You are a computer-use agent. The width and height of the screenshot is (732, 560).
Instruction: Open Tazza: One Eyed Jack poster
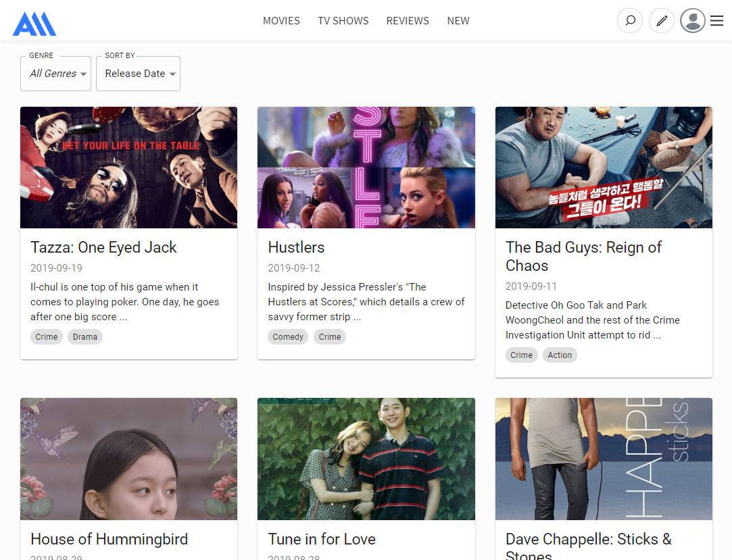(129, 168)
